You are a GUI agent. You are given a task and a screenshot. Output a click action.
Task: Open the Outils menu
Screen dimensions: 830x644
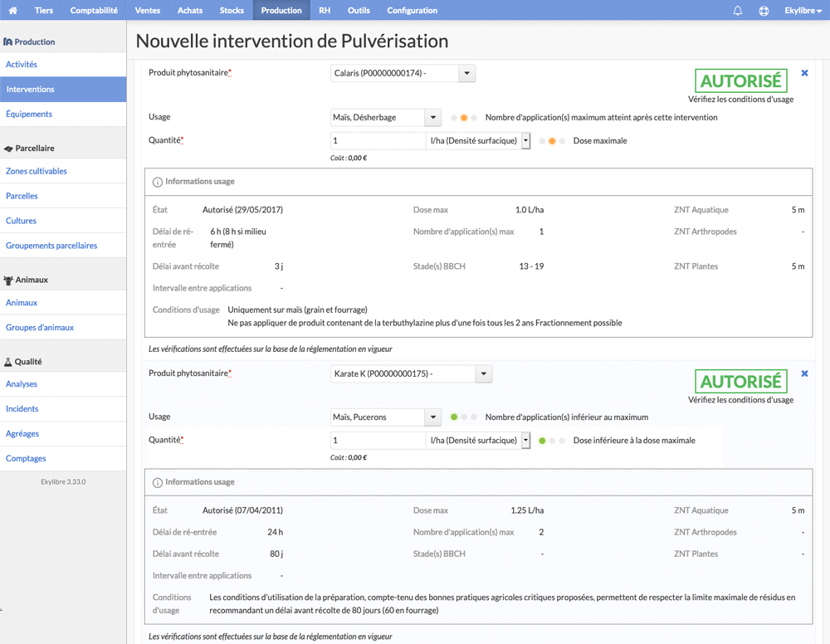[359, 10]
